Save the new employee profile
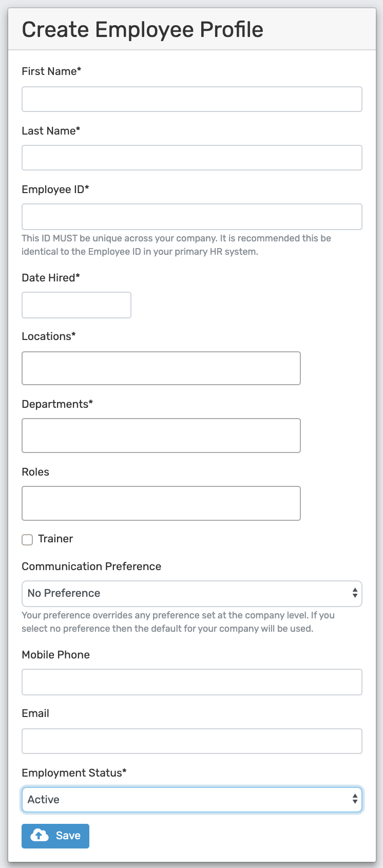383x868 pixels. pyautogui.click(x=55, y=836)
